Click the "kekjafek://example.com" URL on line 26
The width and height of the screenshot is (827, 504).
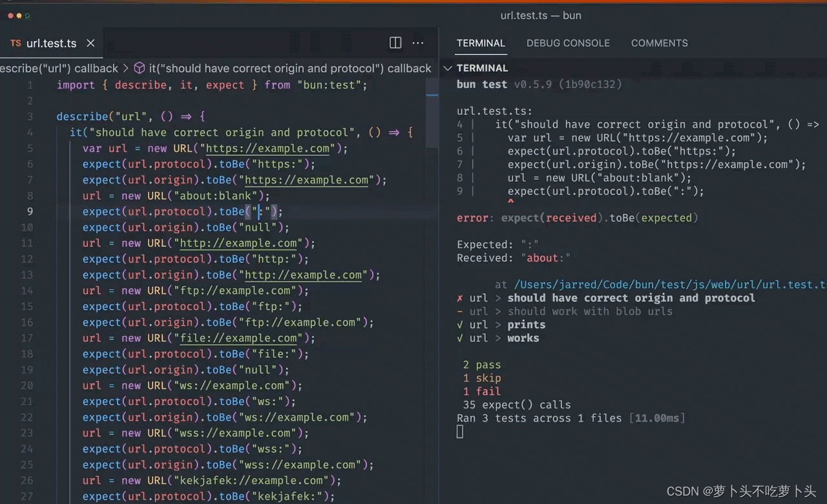251,481
